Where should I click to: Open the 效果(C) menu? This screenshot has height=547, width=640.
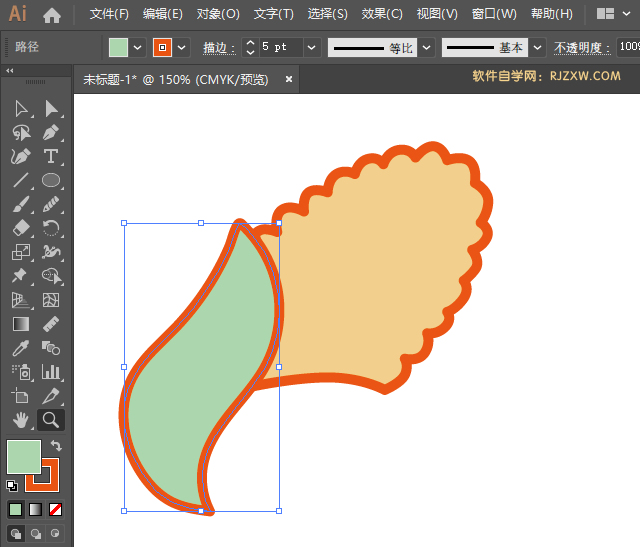click(382, 15)
